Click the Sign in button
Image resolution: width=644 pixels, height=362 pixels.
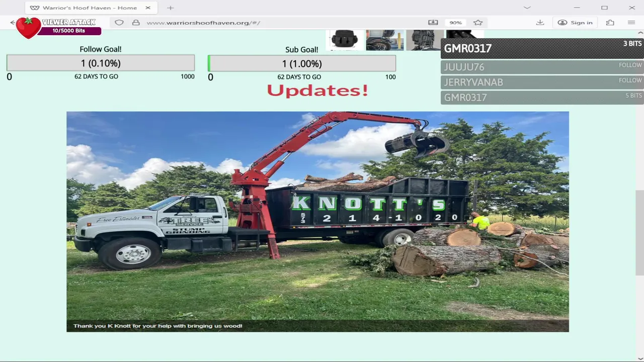pos(575,23)
